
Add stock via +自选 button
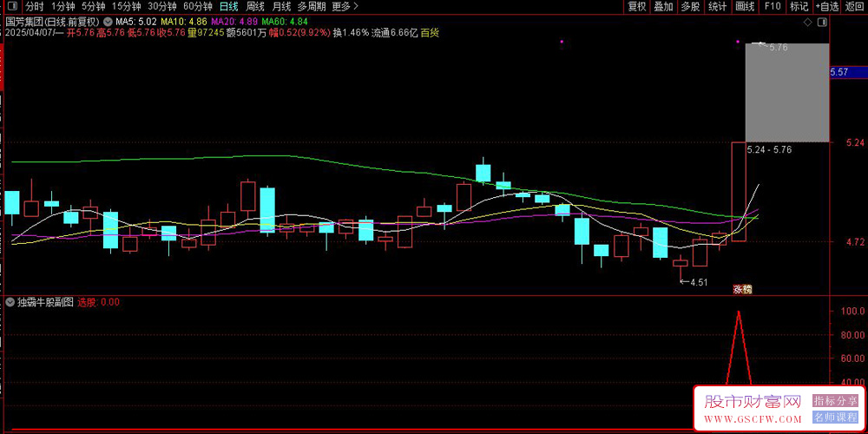click(827, 7)
